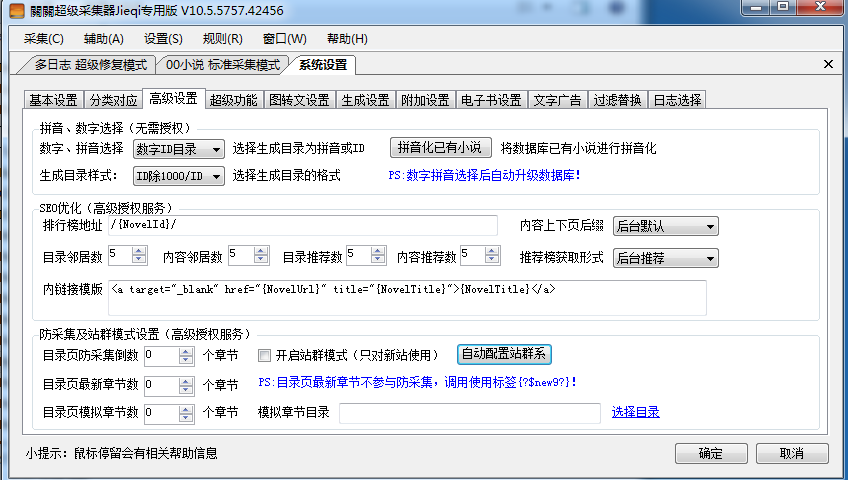The width and height of the screenshot is (848, 480).
Task: Open the 基本设置 tab
Action: pyautogui.click(x=53, y=100)
